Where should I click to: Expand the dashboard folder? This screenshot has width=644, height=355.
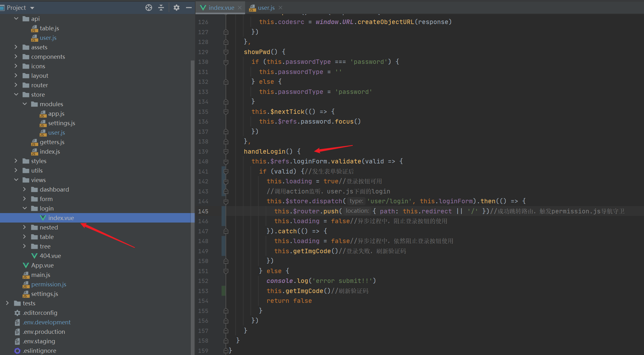point(25,189)
